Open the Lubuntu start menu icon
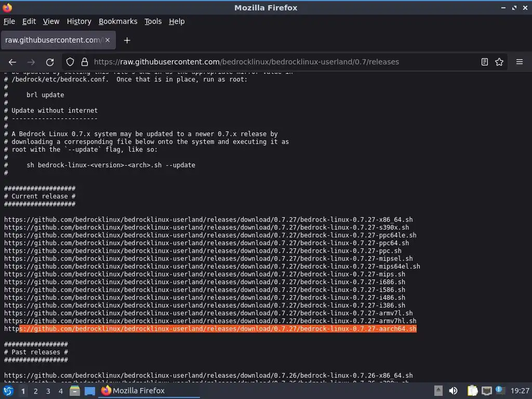 (x=8, y=391)
